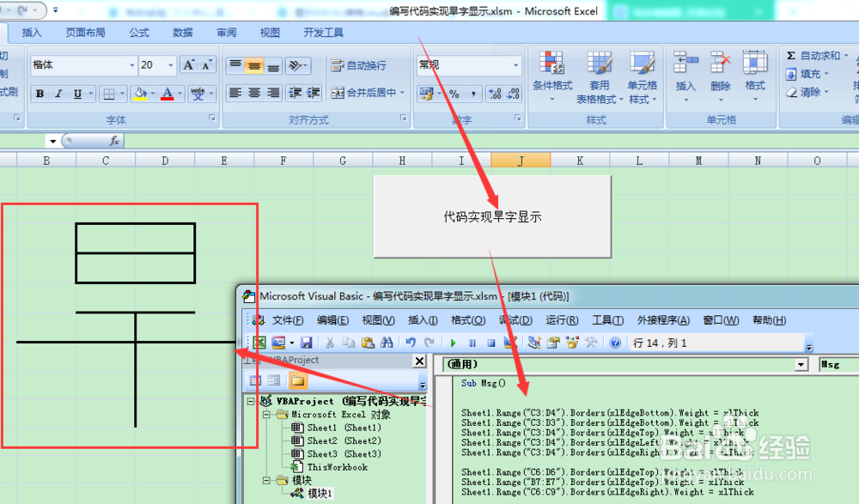Click the text orientation icon
Viewport: 859px width, 504px height.
click(x=295, y=66)
